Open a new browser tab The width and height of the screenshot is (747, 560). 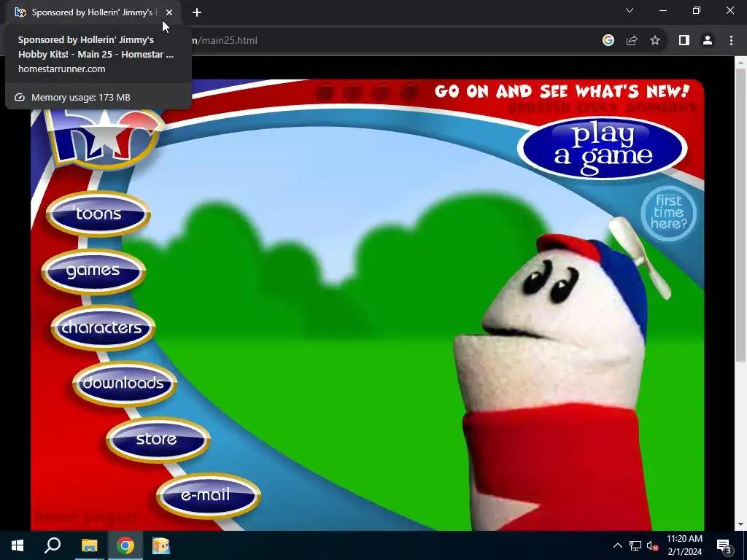[197, 12]
